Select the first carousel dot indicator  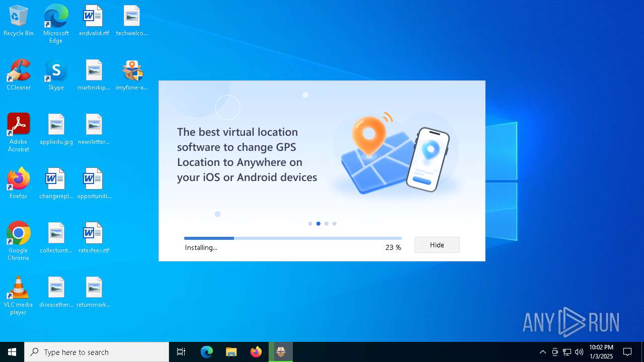point(310,224)
